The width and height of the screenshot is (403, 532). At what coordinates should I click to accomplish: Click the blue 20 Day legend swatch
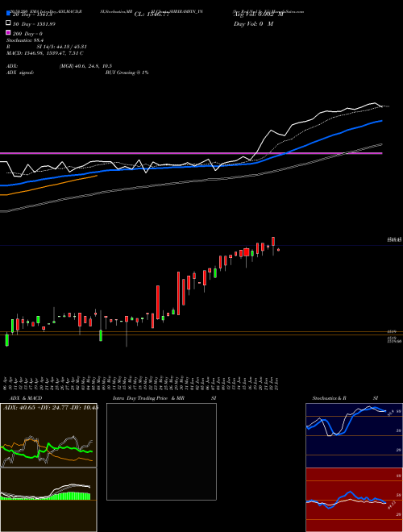[x=9, y=14]
